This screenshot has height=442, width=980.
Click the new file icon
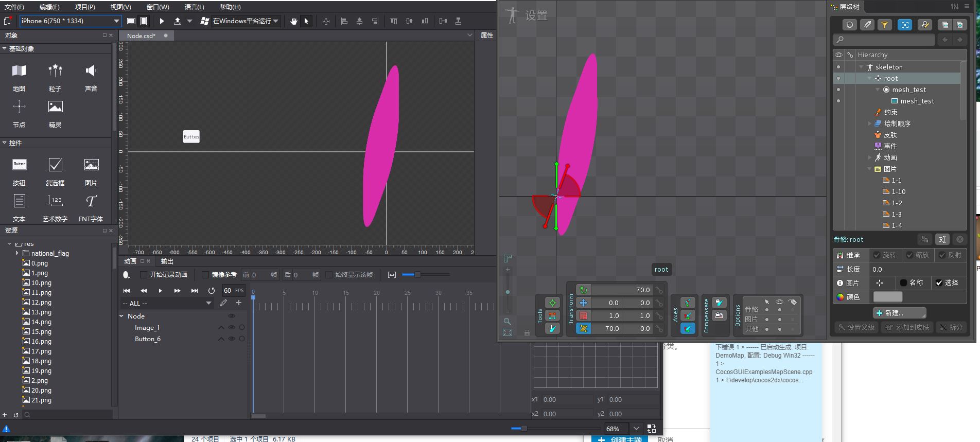pos(8,21)
